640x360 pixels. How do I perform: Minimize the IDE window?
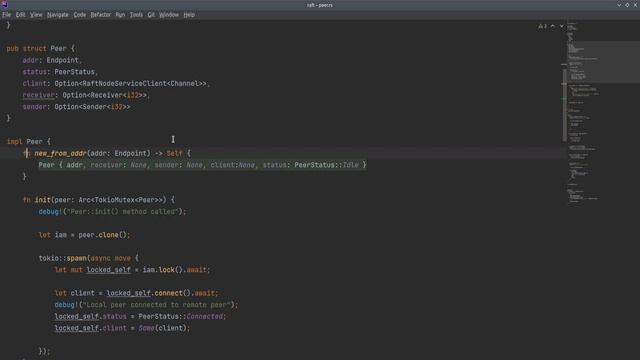coord(619,5)
